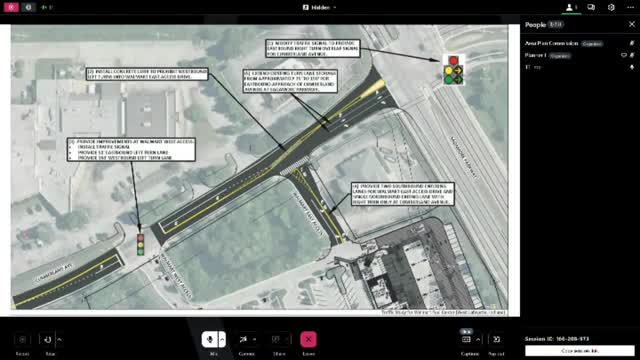Select the Planner I participant row

pos(580,55)
